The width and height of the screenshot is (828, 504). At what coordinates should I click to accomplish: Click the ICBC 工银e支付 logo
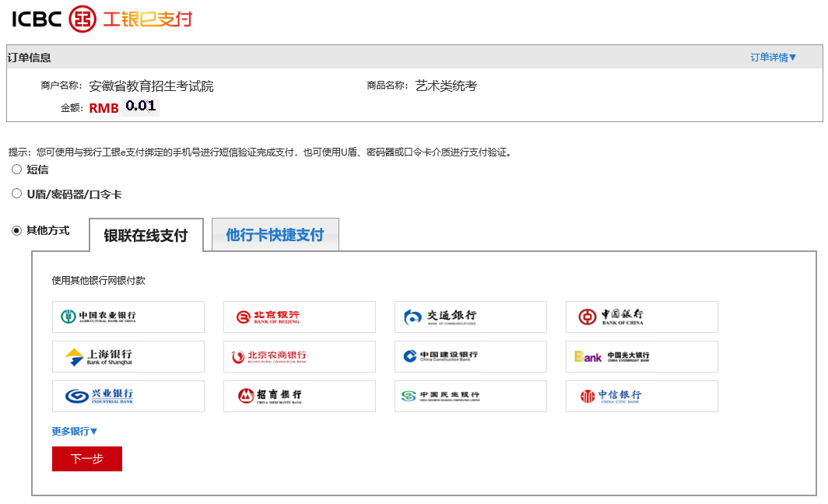click(101, 19)
